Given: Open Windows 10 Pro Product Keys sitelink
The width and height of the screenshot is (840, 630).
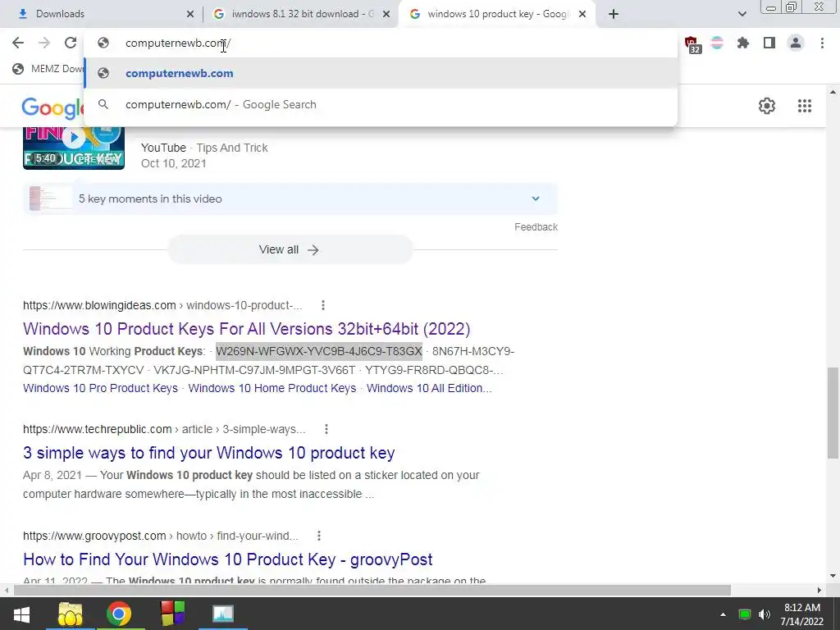Looking at the screenshot, I should coord(100,388).
